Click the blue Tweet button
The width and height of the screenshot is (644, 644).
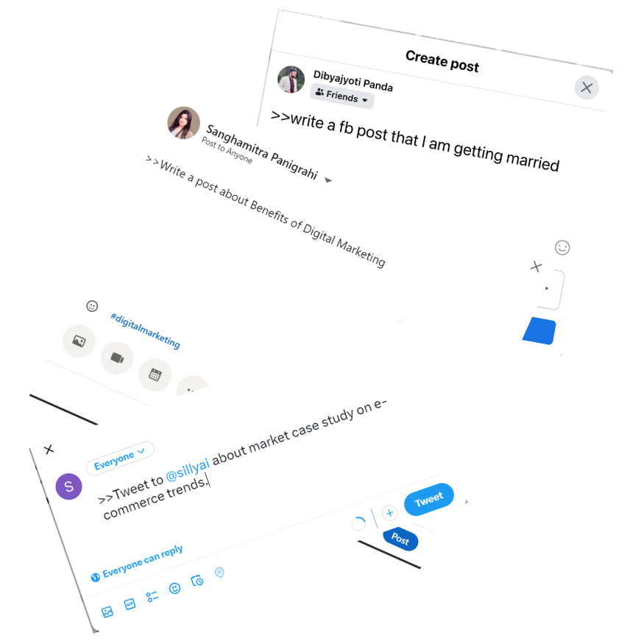(429, 499)
